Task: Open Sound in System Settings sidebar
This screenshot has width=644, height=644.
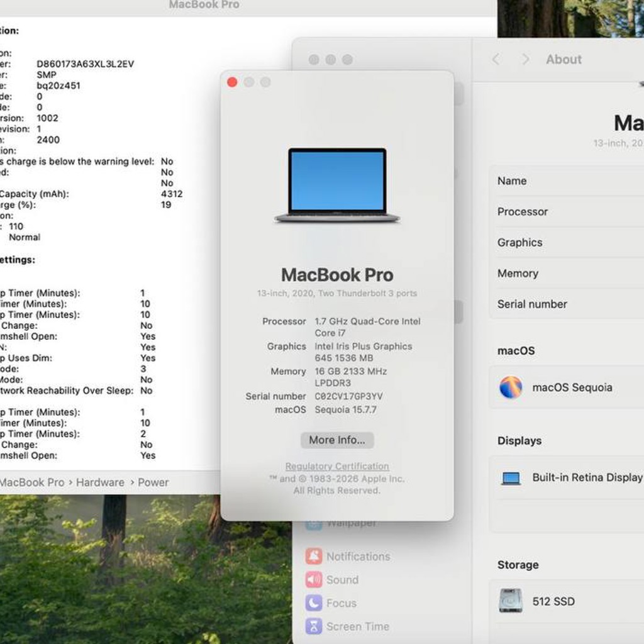Action: click(x=332, y=579)
